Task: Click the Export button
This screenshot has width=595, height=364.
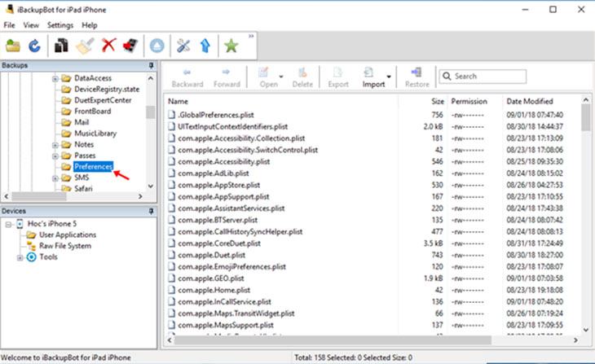Action: [x=338, y=77]
